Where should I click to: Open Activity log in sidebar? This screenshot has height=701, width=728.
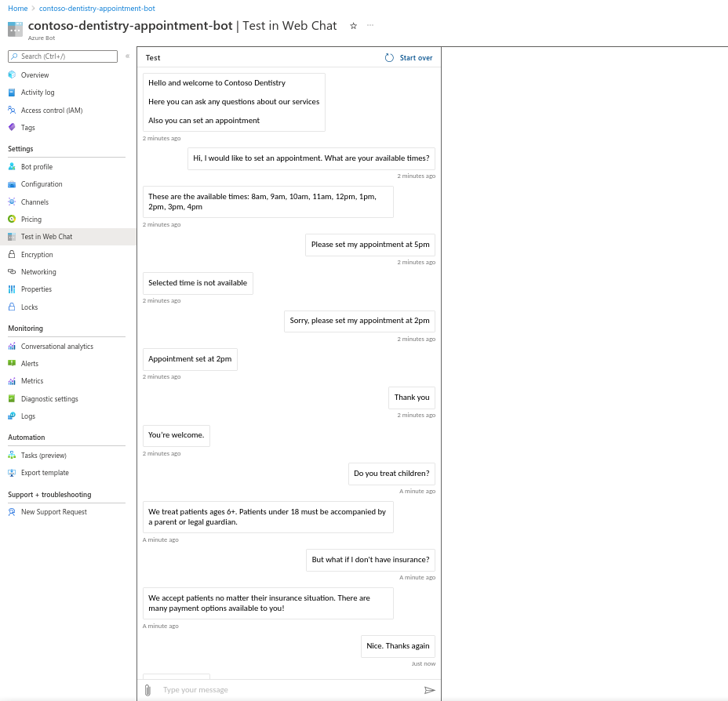pos(38,93)
